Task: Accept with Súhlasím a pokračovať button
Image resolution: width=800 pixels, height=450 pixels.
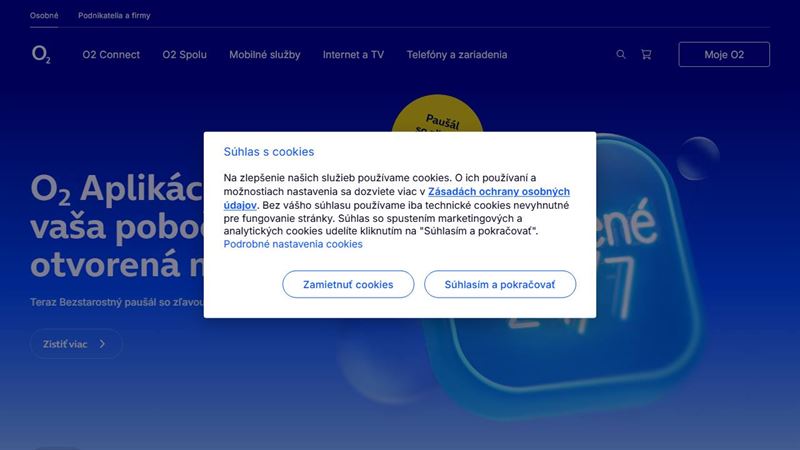Action: [x=499, y=284]
